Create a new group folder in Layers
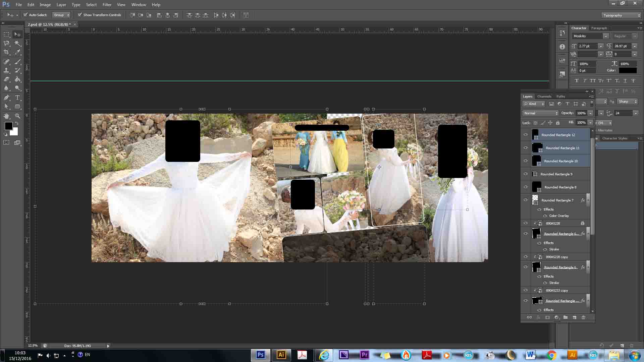Screen dimensions: 644x362 click(566, 317)
